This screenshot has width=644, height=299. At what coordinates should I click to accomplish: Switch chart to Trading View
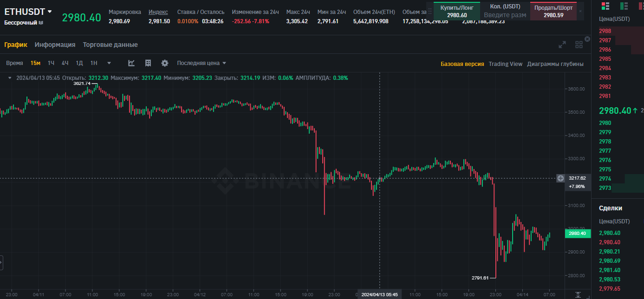[x=505, y=64]
